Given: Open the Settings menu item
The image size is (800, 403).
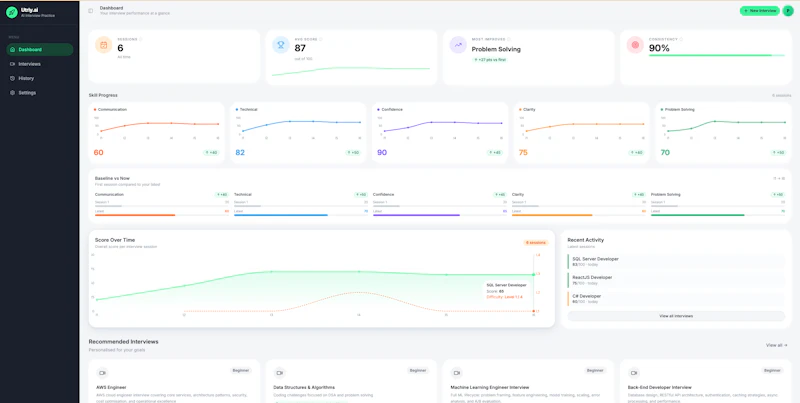Looking at the screenshot, I should [40, 93].
